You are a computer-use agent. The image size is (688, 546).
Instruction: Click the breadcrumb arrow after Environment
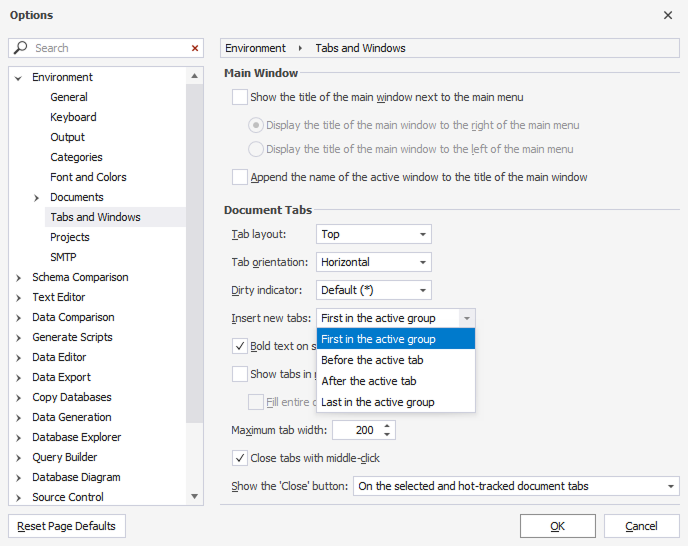(x=300, y=48)
